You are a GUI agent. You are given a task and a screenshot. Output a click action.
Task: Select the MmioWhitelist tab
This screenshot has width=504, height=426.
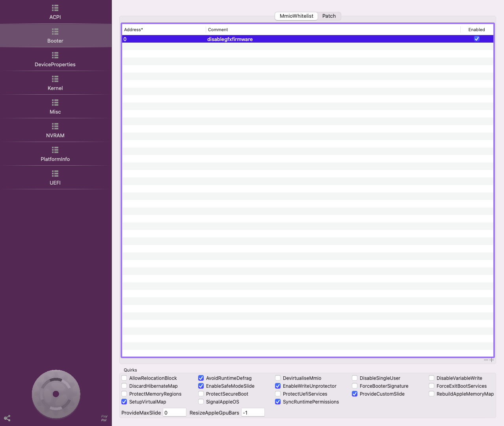[296, 16]
